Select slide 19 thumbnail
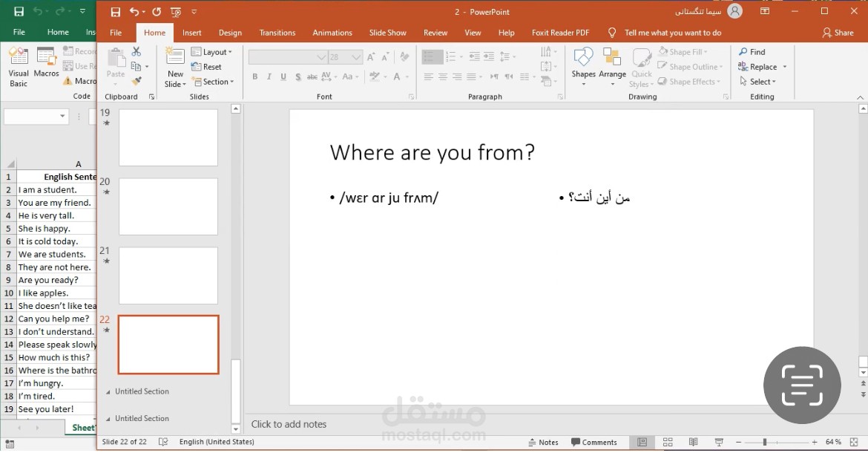The height and width of the screenshot is (453, 868). tap(168, 137)
